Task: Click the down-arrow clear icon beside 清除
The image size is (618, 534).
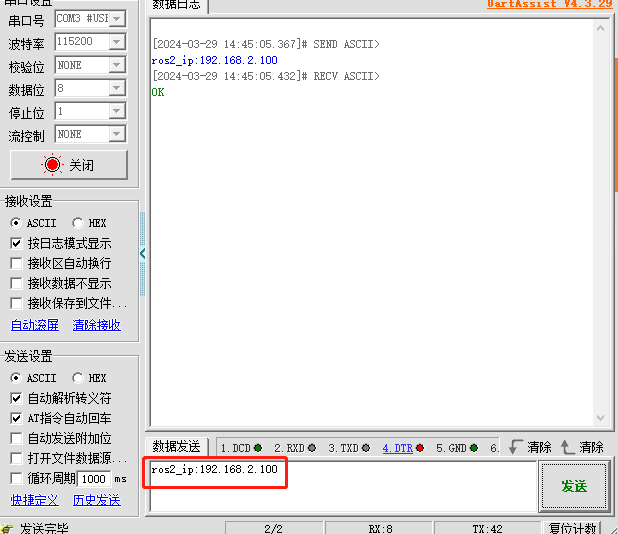Action: point(516,447)
